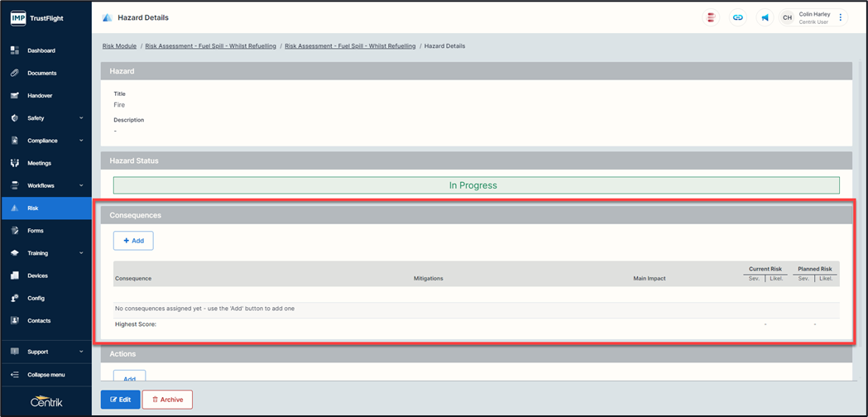Click the Hazard Status section header
The width and height of the screenshot is (868, 417).
coord(476,161)
